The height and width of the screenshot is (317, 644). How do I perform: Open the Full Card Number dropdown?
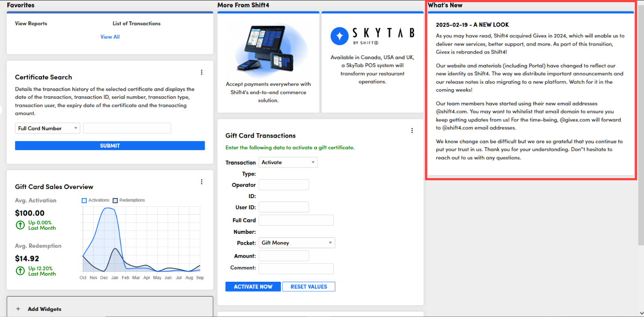click(x=47, y=128)
